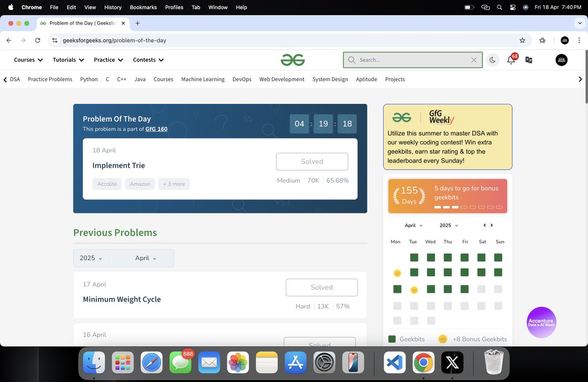Screen dimensions: 588x382
Task: Open Chrome Bookmarks menu
Action: point(144,7)
